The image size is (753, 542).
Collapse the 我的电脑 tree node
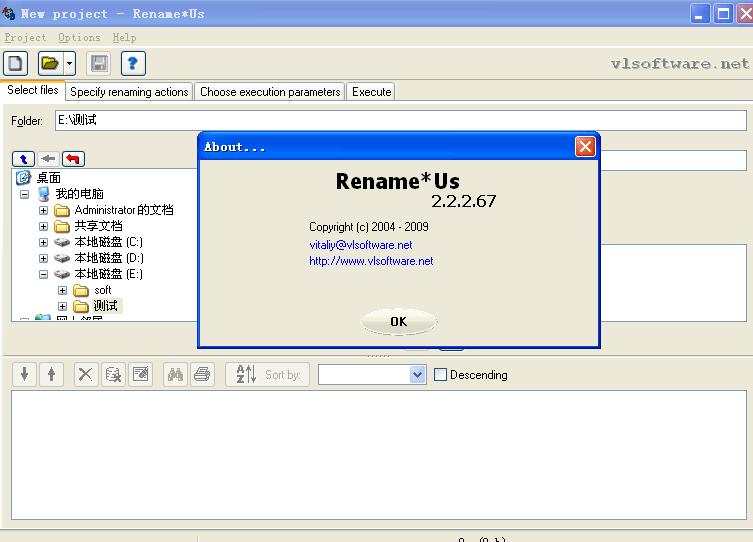tap(24, 194)
